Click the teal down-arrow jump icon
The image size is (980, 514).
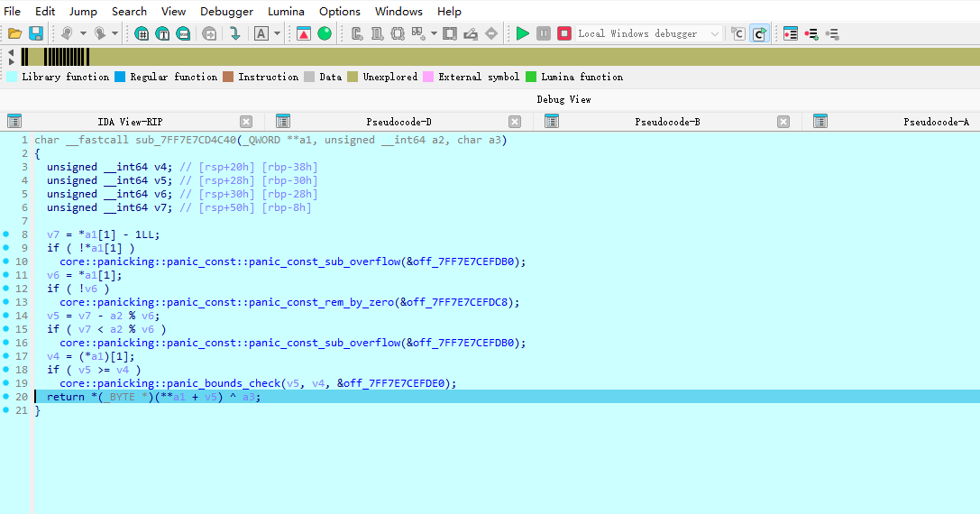tap(235, 33)
